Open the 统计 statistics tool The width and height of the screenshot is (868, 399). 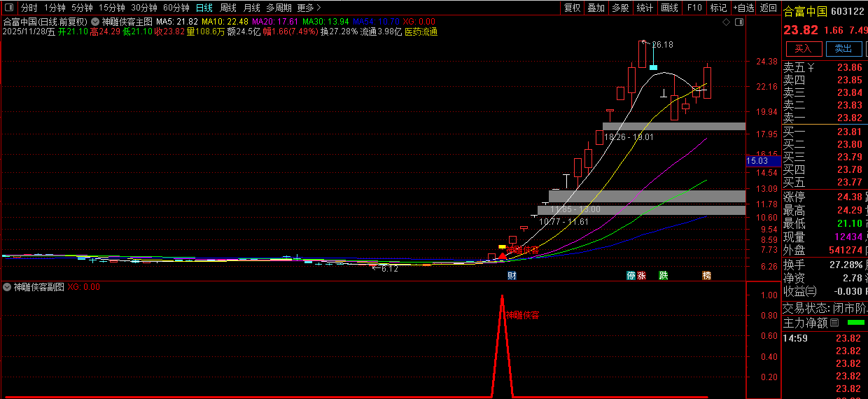[645, 8]
